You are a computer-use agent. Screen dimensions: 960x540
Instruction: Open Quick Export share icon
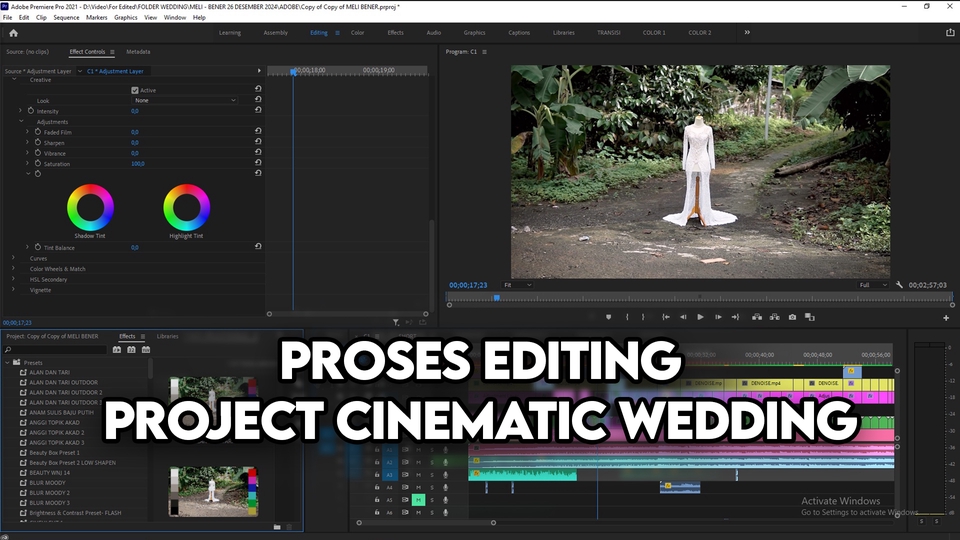click(x=950, y=32)
